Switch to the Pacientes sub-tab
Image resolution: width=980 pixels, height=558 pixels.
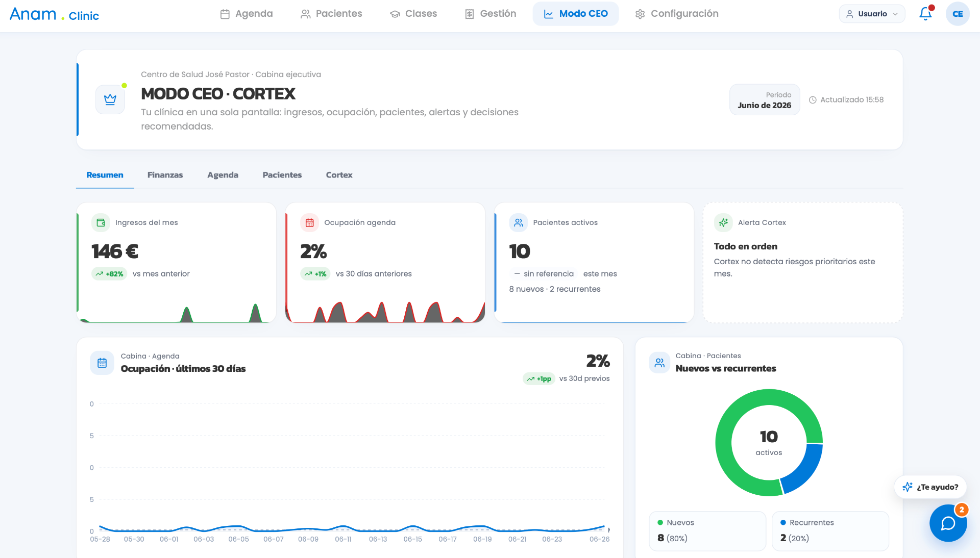pos(282,175)
